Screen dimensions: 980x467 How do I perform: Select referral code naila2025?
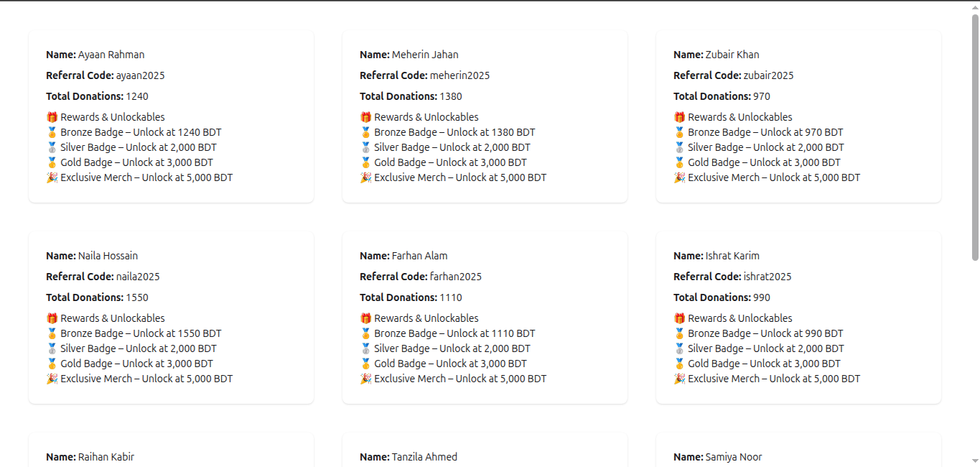pyautogui.click(x=138, y=277)
